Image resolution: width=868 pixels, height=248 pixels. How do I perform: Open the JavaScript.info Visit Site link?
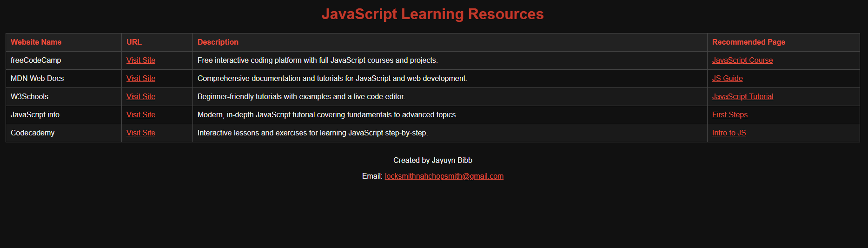(x=141, y=114)
